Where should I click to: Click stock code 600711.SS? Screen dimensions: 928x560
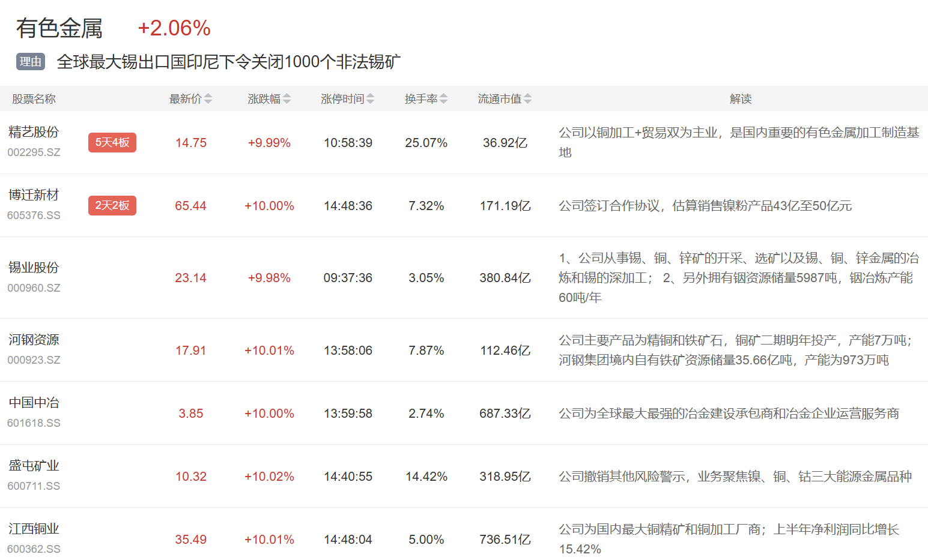34,486
